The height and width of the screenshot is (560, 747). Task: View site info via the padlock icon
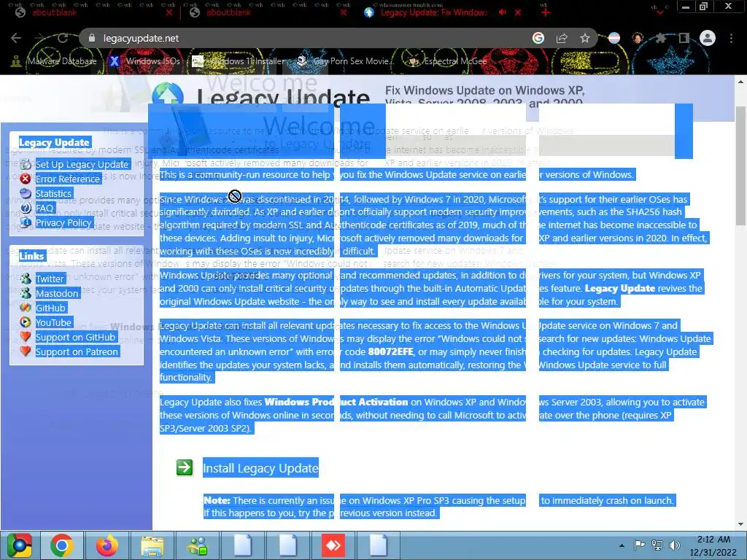pyautogui.click(x=92, y=38)
